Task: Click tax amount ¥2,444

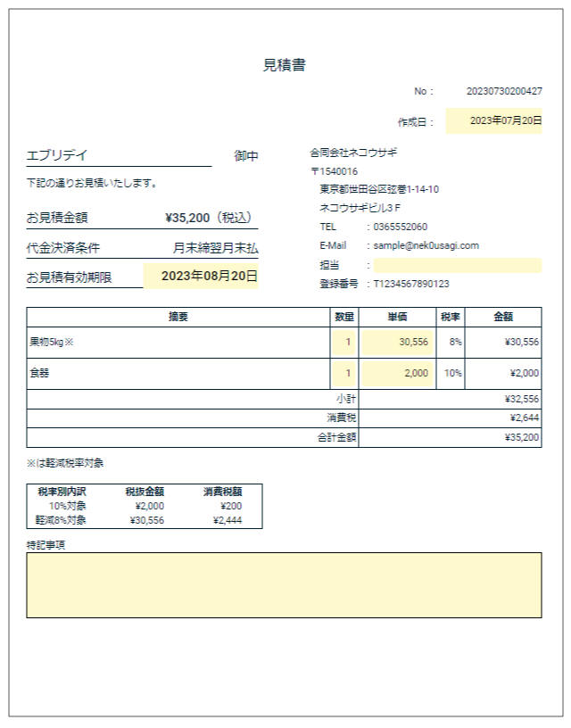Action: (228, 520)
